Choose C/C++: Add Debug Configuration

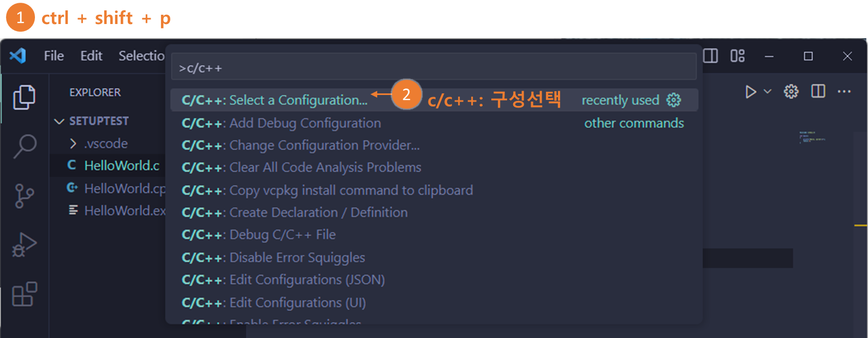coord(434,123)
